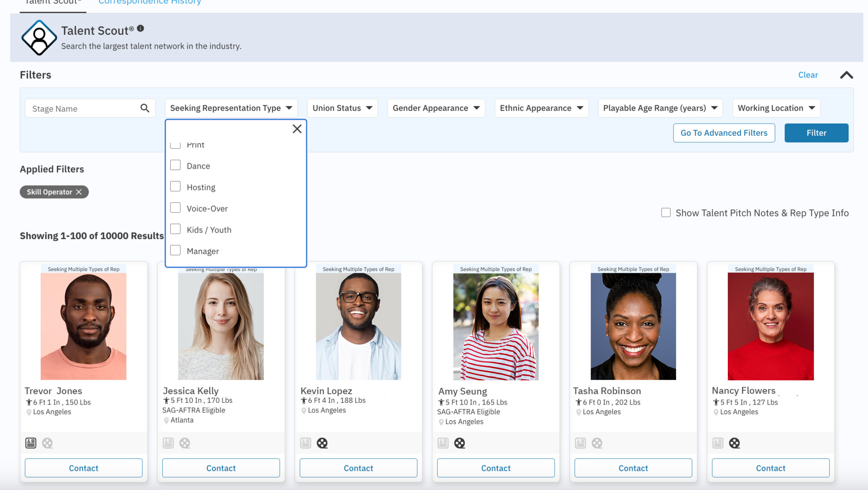The image size is (868, 490).
Task: Click Nancy Flowers's film reel media icon
Action: click(734, 443)
